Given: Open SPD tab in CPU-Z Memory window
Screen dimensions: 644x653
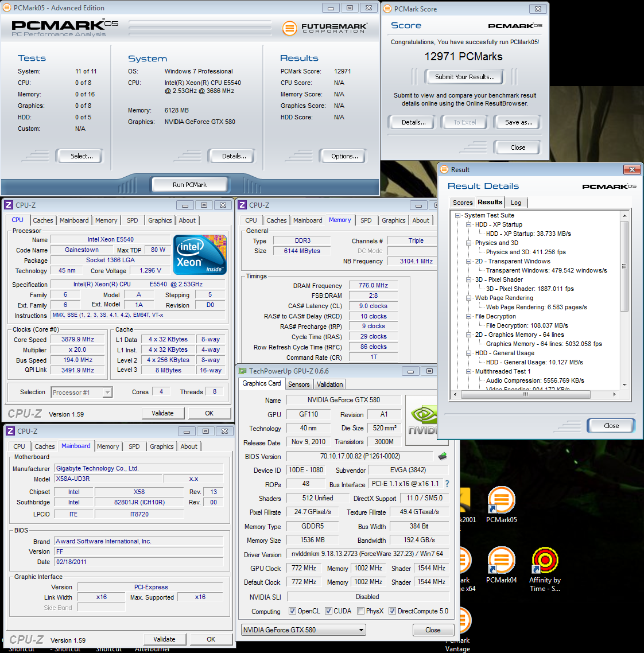Looking at the screenshot, I should pyautogui.click(x=366, y=220).
